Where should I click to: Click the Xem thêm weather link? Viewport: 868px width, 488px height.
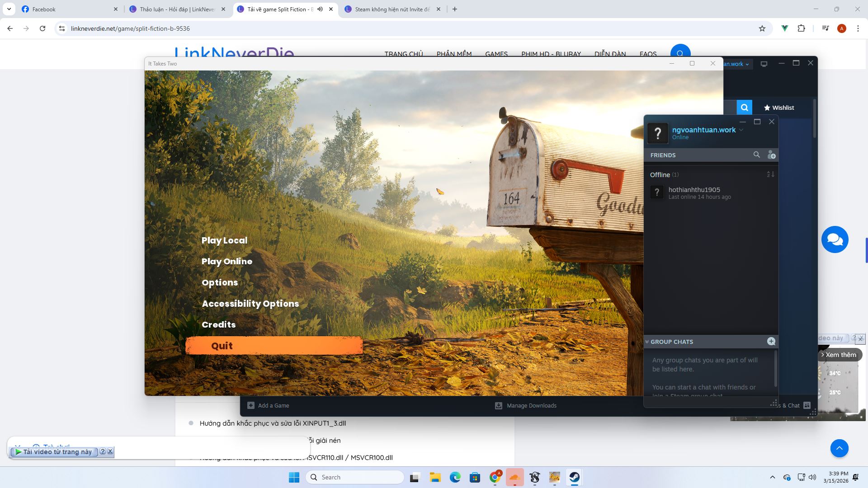point(841,355)
